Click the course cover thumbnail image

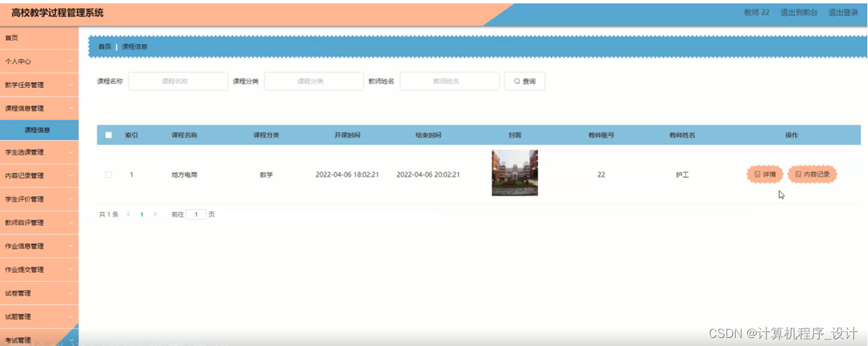point(515,173)
